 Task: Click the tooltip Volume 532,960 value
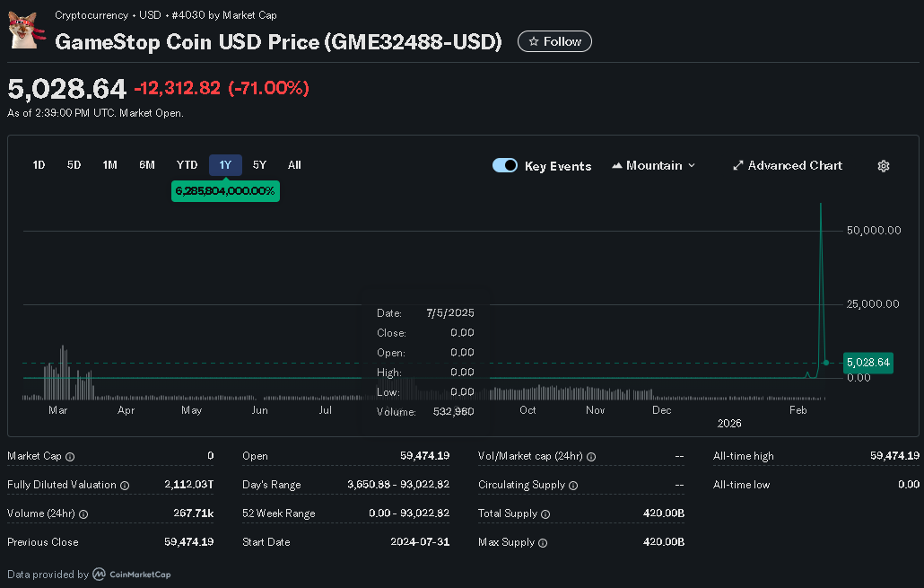pos(453,412)
